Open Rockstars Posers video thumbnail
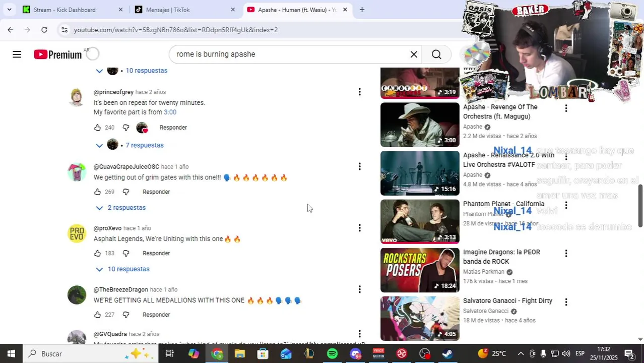 [x=420, y=270]
